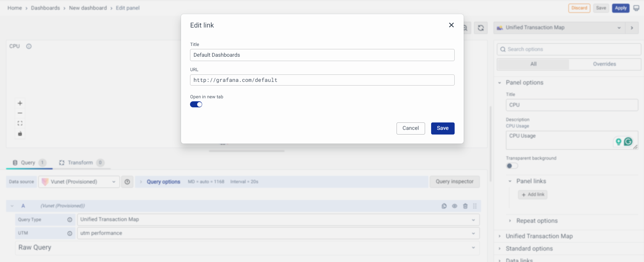
Task: Duplicate query A using copy icon
Action: [x=444, y=206]
